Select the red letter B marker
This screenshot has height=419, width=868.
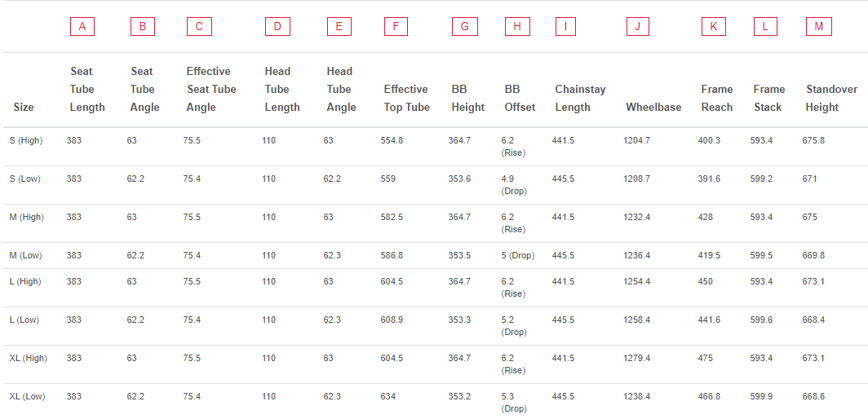pyautogui.click(x=143, y=27)
